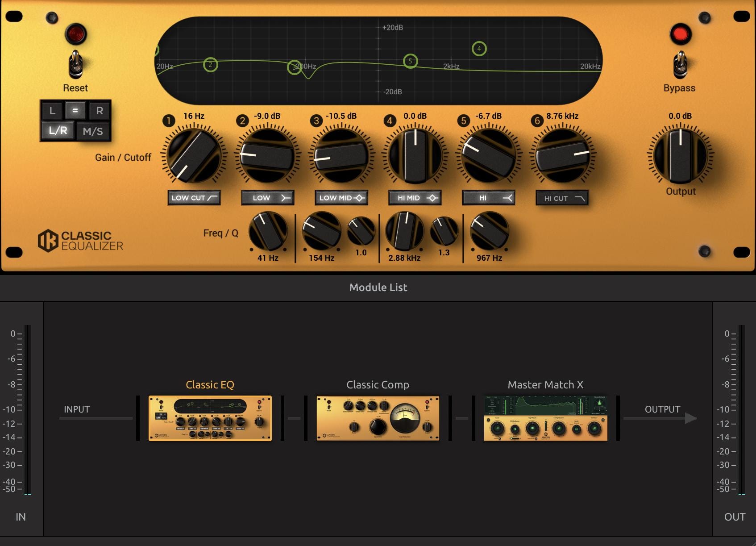756x546 pixels.
Task: Click the Classic EQ module label
Action: click(210, 385)
